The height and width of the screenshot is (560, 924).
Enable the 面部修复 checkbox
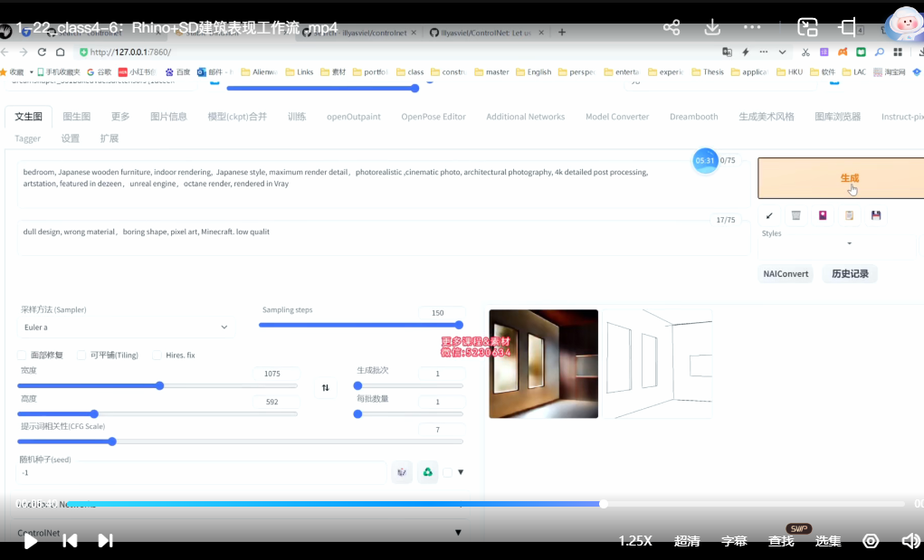click(x=22, y=355)
